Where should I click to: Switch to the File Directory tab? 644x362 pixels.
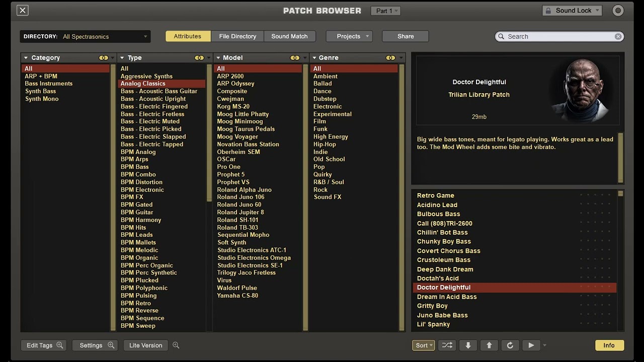pos(237,36)
